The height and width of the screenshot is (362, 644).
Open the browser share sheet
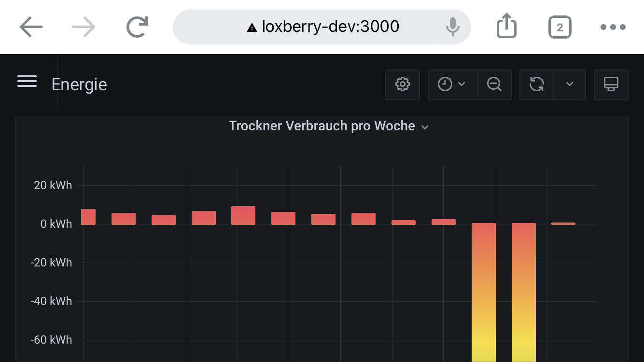[x=506, y=26]
